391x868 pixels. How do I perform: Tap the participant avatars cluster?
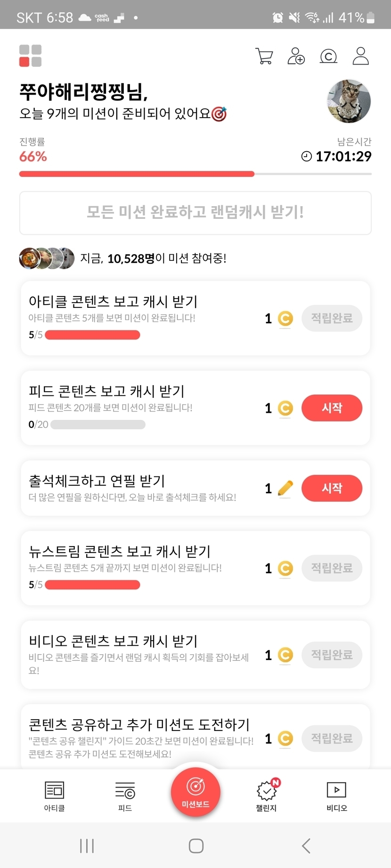click(x=47, y=258)
